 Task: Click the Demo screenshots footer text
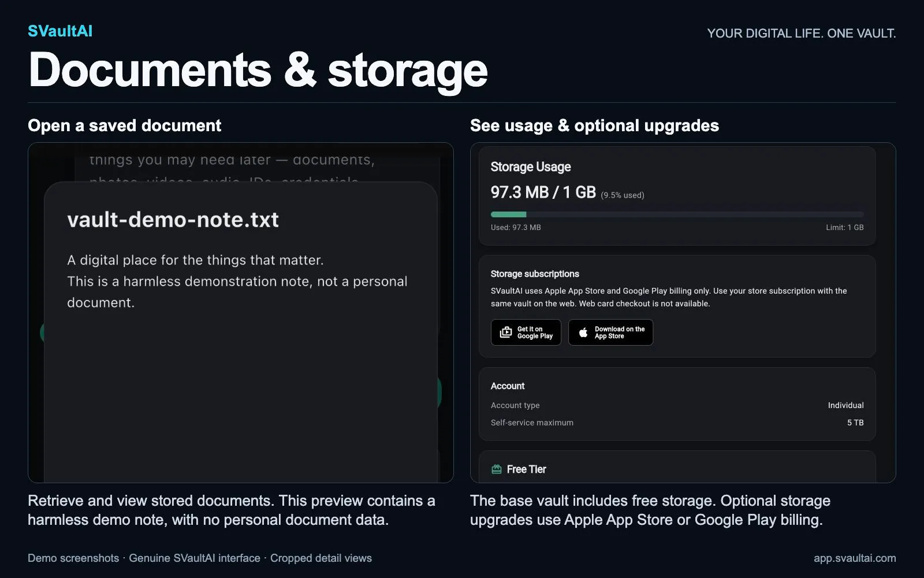[x=73, y=558]
